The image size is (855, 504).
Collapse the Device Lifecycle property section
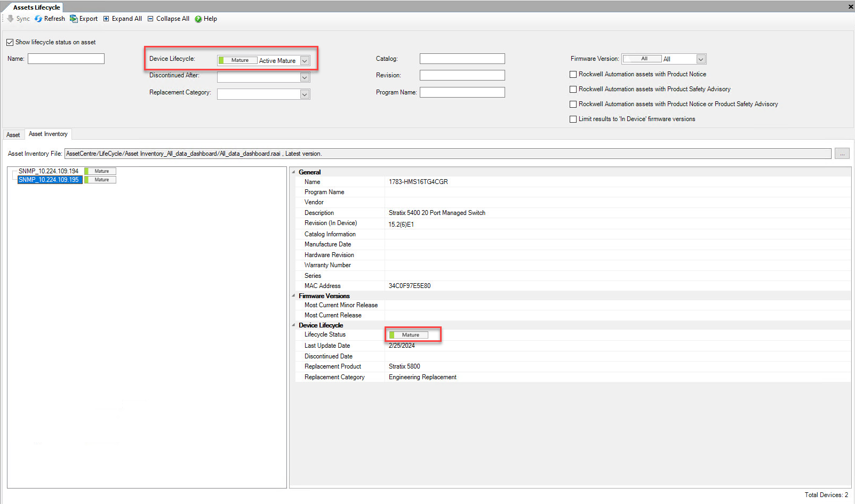coord(293,325)
